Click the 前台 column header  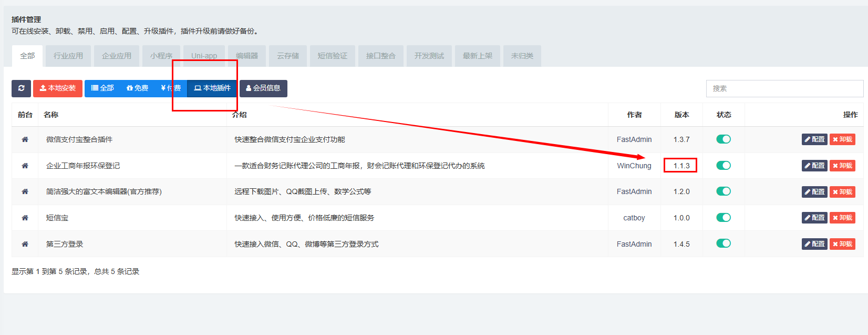coord(25,115)
